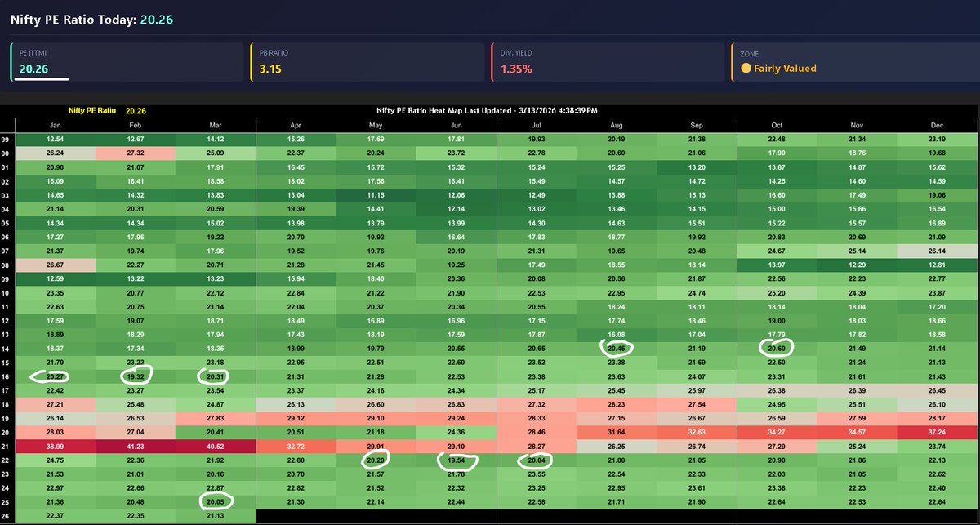Click the 25.09 cell in Mar row 00

pyautogui.click(x=216, y=153)
